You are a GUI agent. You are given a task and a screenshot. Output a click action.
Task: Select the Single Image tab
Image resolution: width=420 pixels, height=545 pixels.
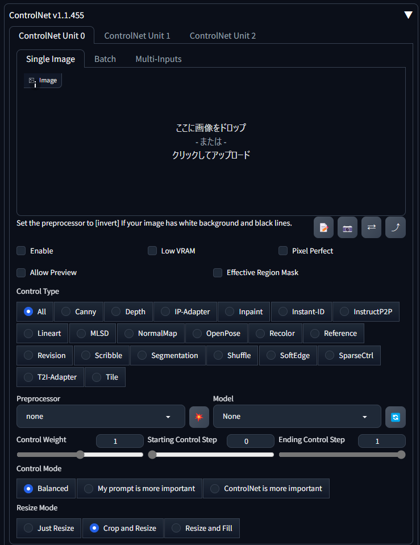click(x=50, y=59)
